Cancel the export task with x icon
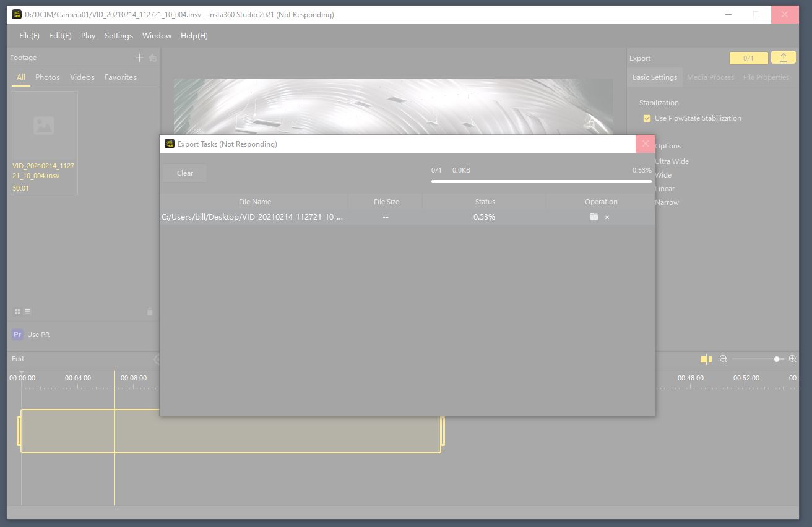Screen dimensions: 812x527 [607, 217]
